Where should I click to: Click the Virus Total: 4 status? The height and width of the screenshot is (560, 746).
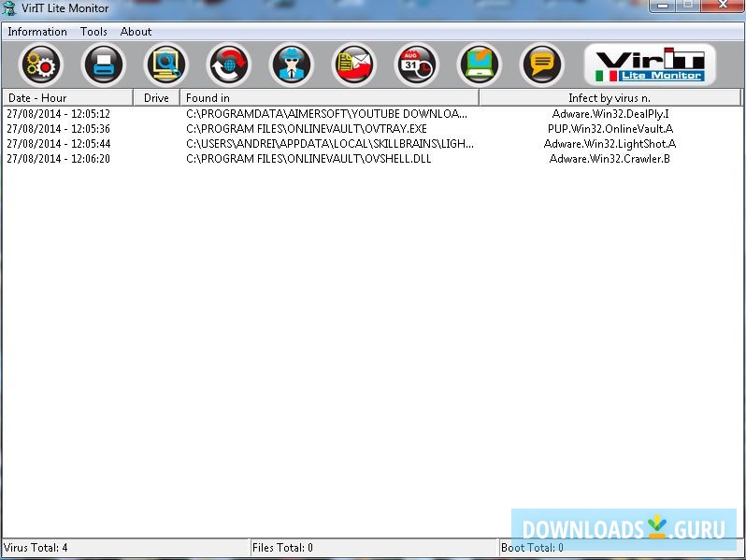coord(36,548)
